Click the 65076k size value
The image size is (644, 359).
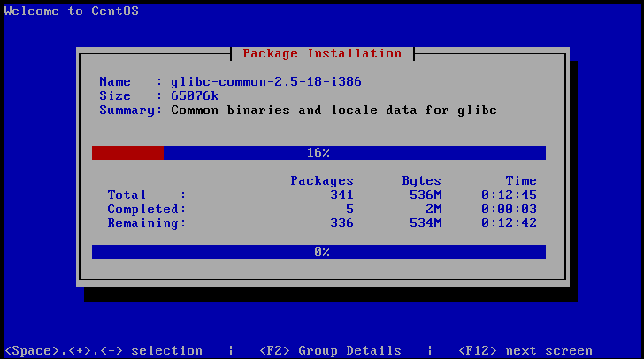coord(195,95)
